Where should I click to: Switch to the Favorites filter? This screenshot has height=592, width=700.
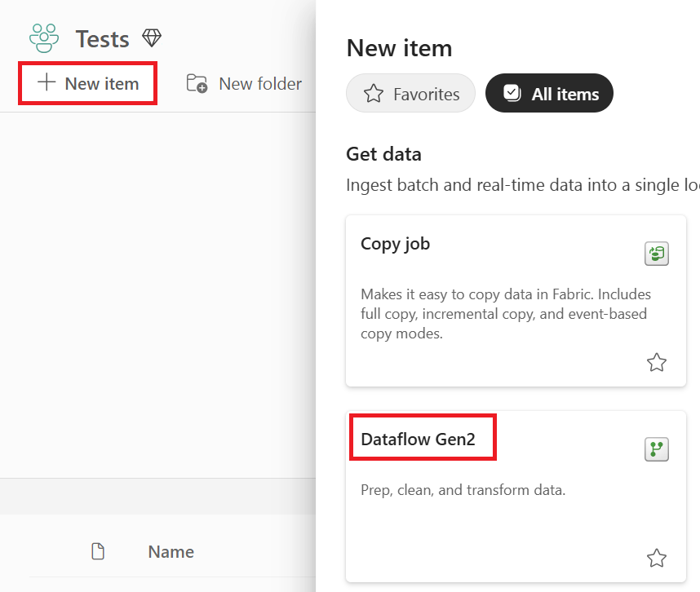(411, 94)
